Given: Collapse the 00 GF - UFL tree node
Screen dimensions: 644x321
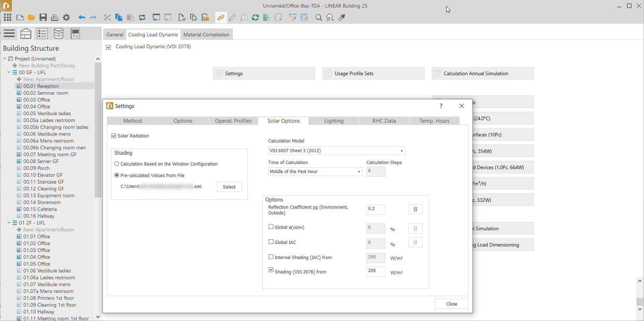Looking at the screenshot, I should coord(9,72).
